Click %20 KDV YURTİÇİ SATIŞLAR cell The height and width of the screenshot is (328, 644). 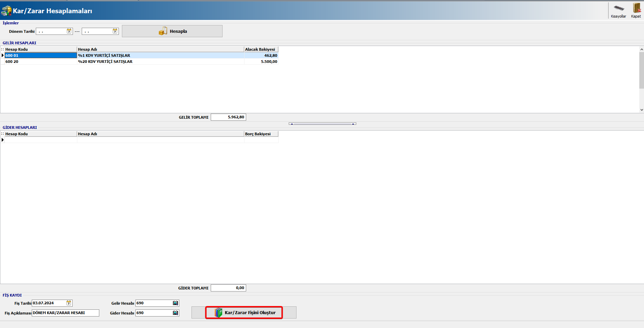pyautogui.click(x=160, y=62)
